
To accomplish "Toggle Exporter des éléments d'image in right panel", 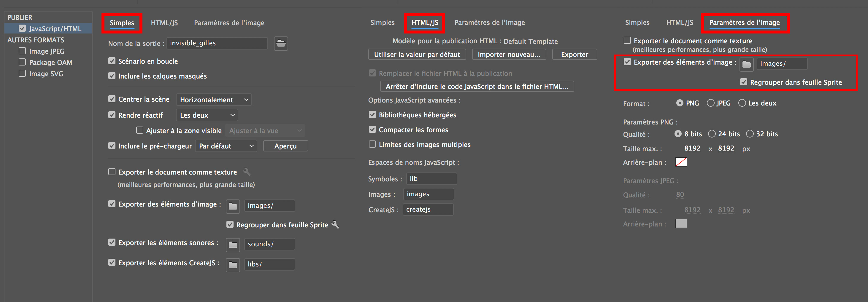I will pos(627,62).
